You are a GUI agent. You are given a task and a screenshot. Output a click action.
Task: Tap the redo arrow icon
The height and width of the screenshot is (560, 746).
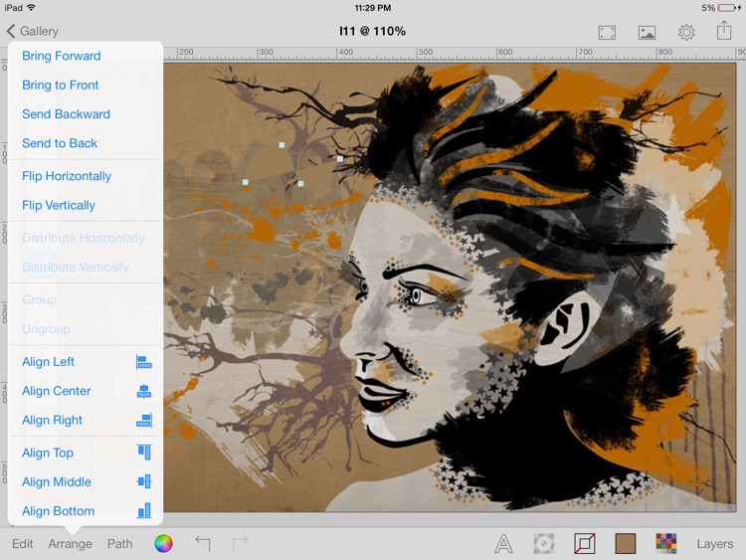click(x=241, y=543)
